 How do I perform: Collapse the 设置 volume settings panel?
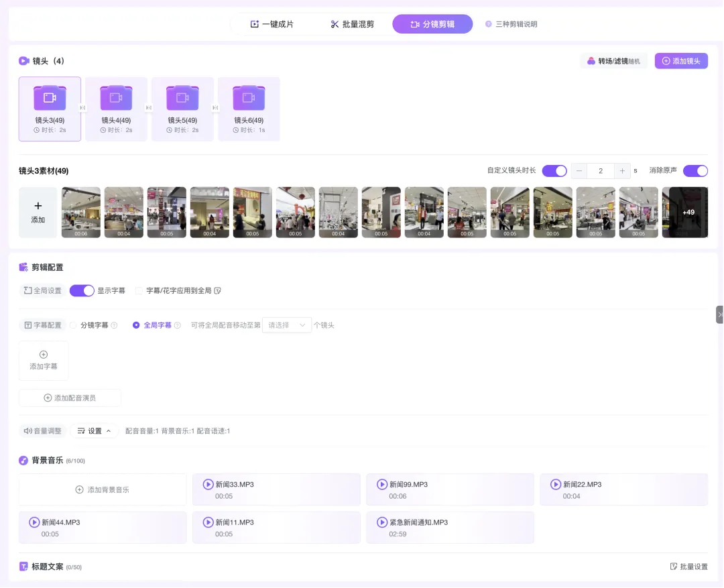tap(94, 431)
